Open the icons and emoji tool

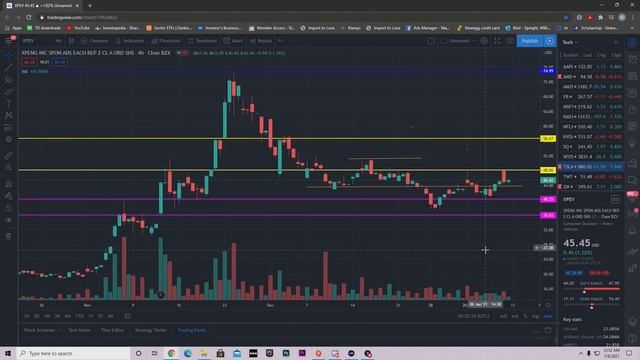point(9,140)
